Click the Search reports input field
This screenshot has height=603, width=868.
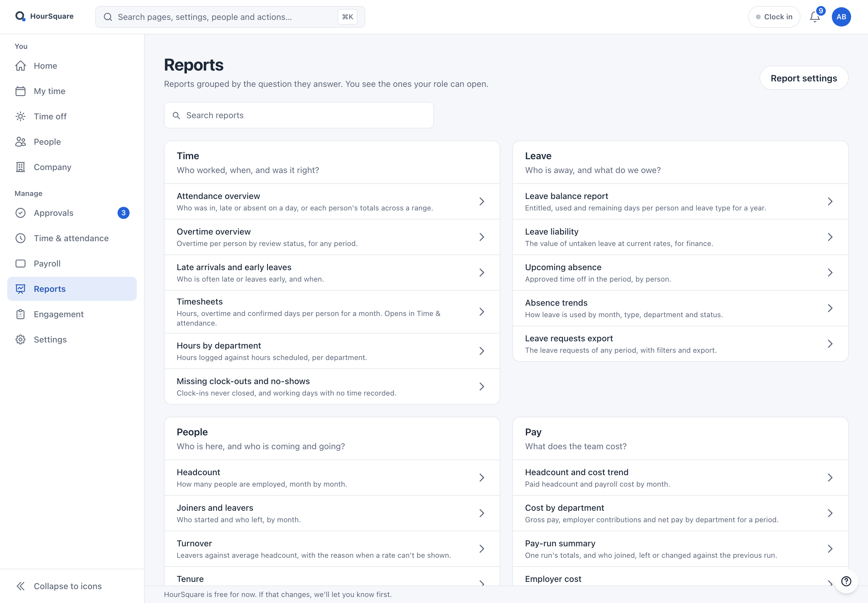tap(299, 115)
